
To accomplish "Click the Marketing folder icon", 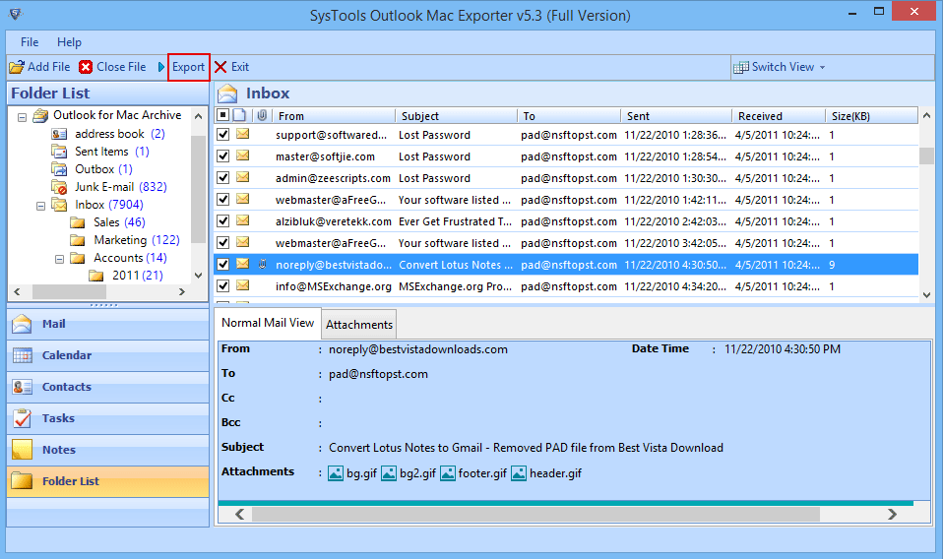I will [x=77, y=240].
